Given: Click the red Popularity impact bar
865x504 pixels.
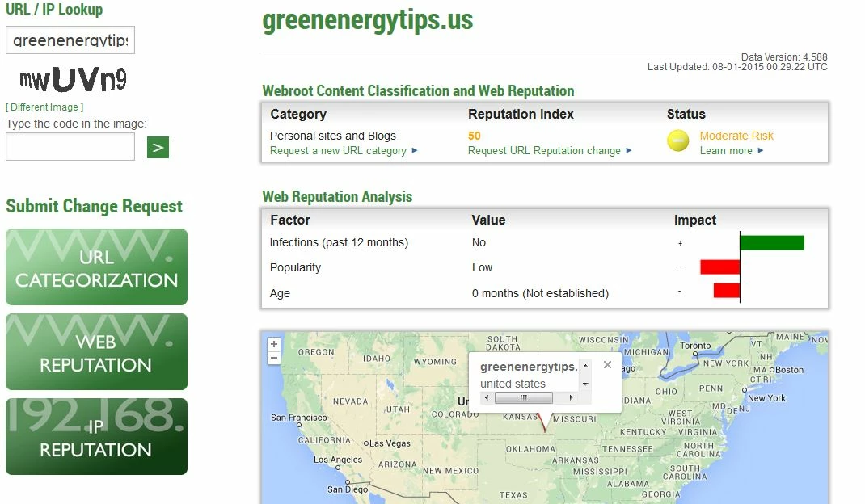Looking at the screenshot, I should (x=720, y=267).
